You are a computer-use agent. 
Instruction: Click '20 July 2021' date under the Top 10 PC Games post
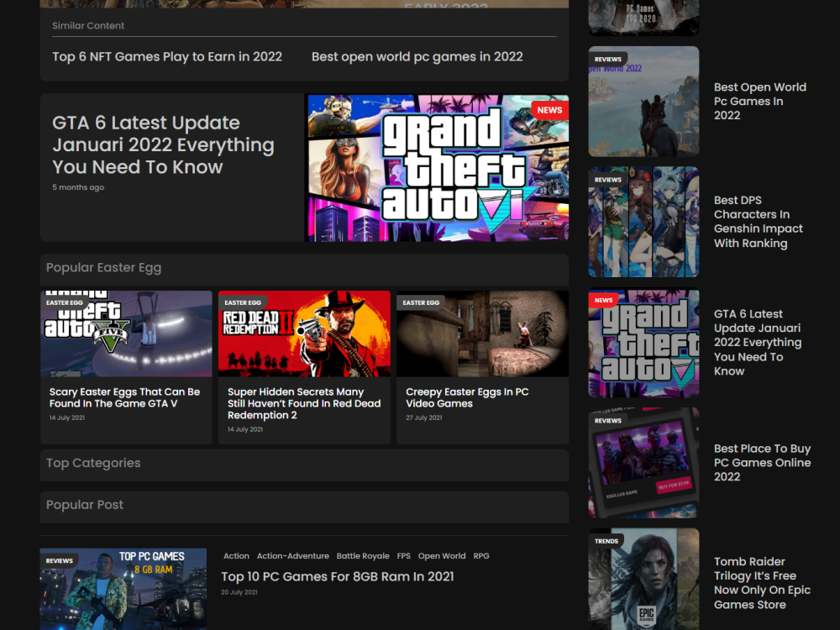239,592
